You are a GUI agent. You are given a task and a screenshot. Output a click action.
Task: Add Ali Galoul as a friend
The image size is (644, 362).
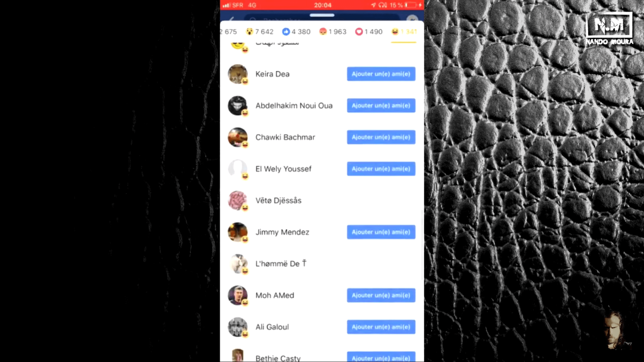coord(381,327)
